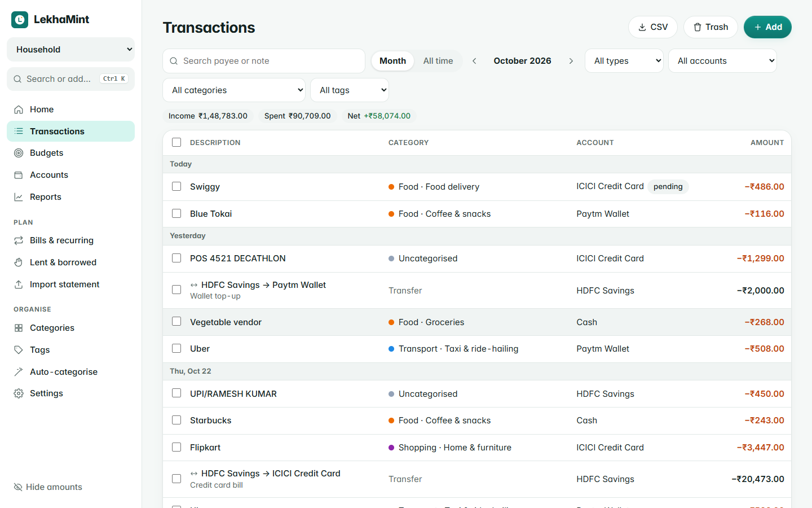Go to Accounts in sidebar
The width and height of the screenshot is (812, 508).
[70, 175]
